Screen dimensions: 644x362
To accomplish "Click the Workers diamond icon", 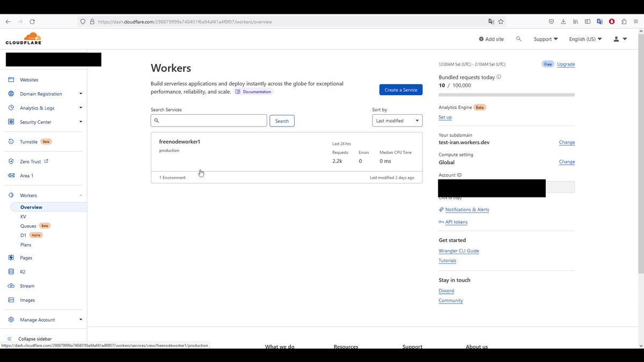I will click(11, 195).
